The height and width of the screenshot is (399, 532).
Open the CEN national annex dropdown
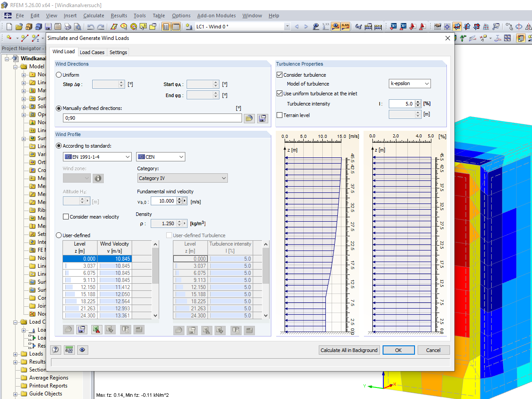point(160,156)
